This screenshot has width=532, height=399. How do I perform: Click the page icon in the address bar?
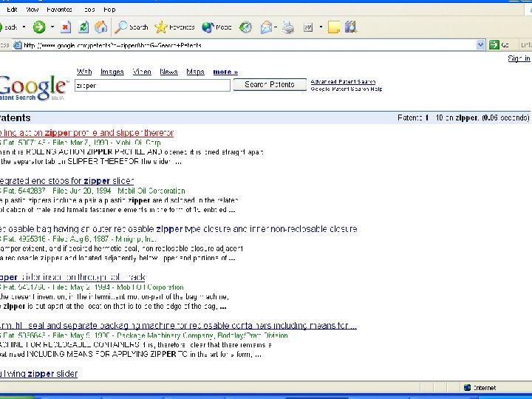[x=17, y=45]
